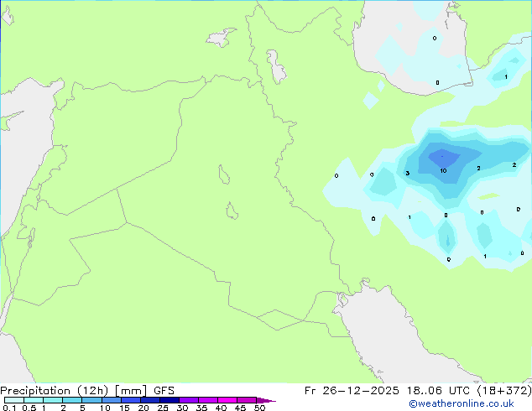Select the 20–25 mm dark blue swatch
Screen dimensions: 532x411
coord(150,400)
